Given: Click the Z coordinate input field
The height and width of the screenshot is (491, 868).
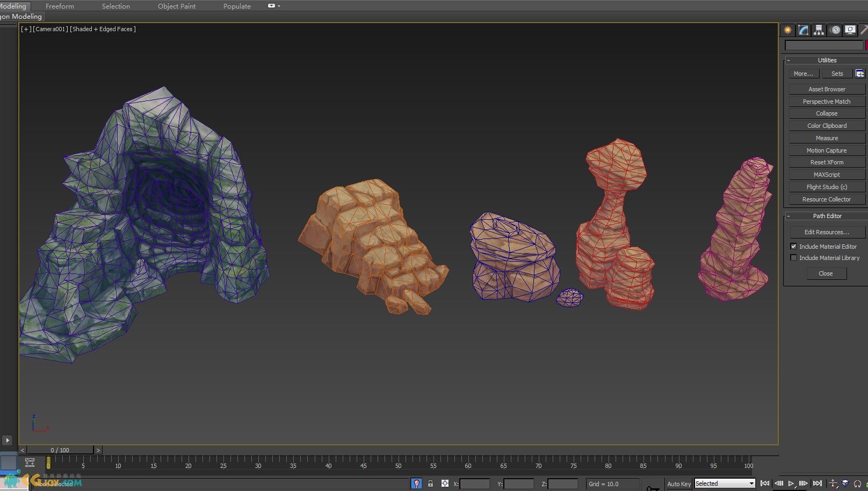Looking at the screenshot, I should point(563,484).
